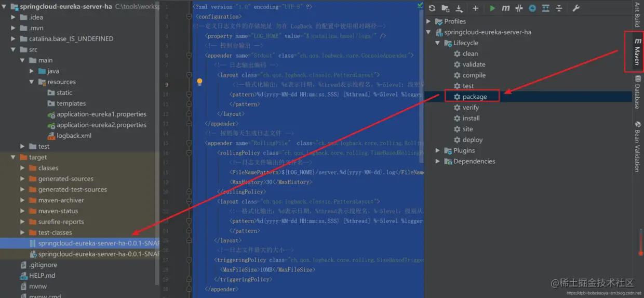Open Execute Maven Goal via the m icon
Image resolution: width=644 pixels, height=298 pixels.
[x=506, y=8]
